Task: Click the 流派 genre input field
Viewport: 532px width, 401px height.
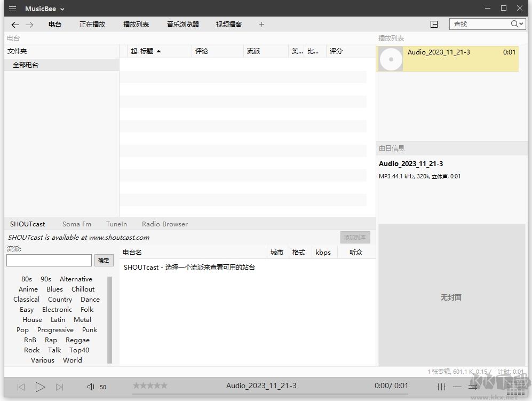Action: pos(49,260)
